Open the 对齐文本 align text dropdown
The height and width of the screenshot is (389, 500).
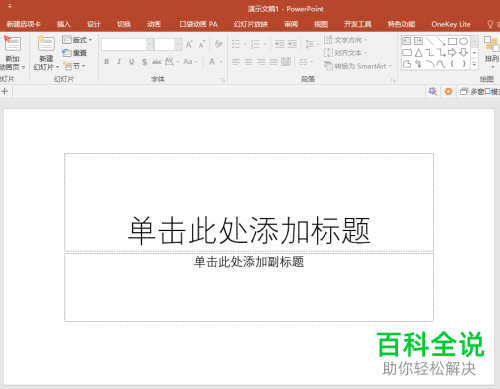pos(345,53)
